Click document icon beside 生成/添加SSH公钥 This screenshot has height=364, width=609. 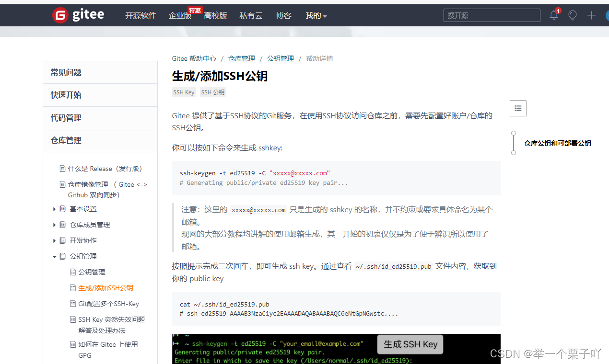[73, 288]
